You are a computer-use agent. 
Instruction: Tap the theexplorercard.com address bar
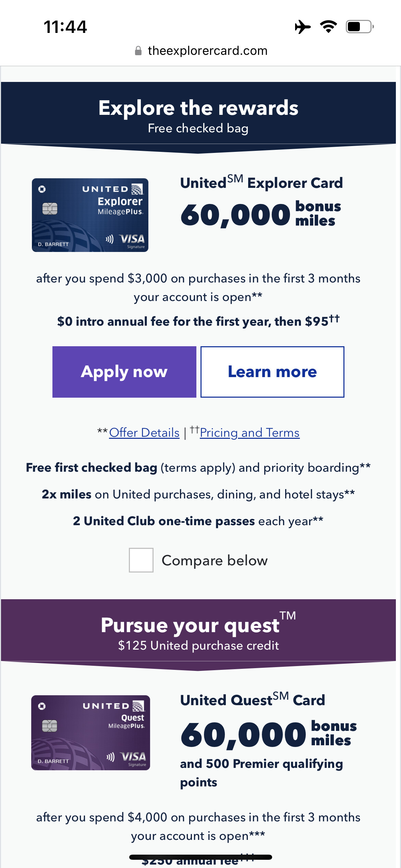click(207, 51)
